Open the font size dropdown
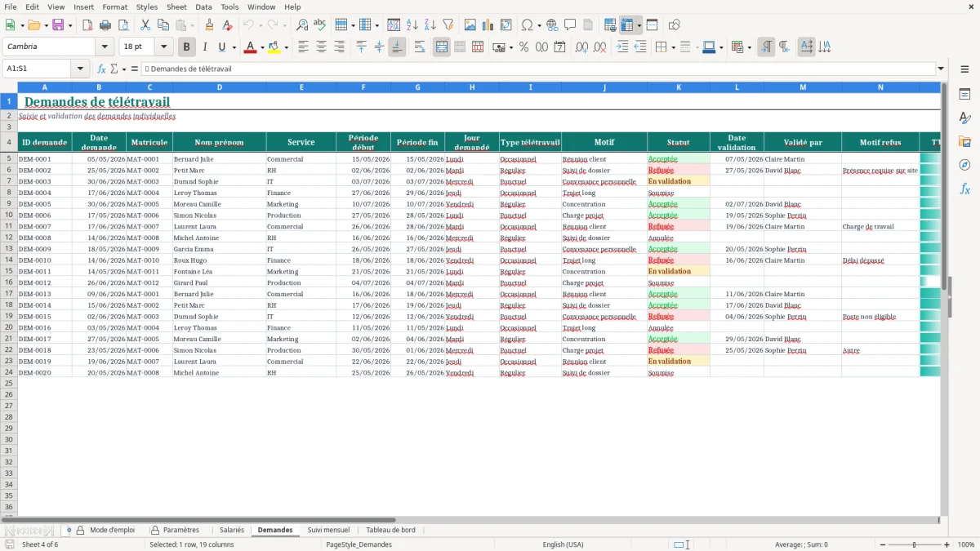Image resolution: width=980 pixels, height=551 pixels. (x=163, y=47)
